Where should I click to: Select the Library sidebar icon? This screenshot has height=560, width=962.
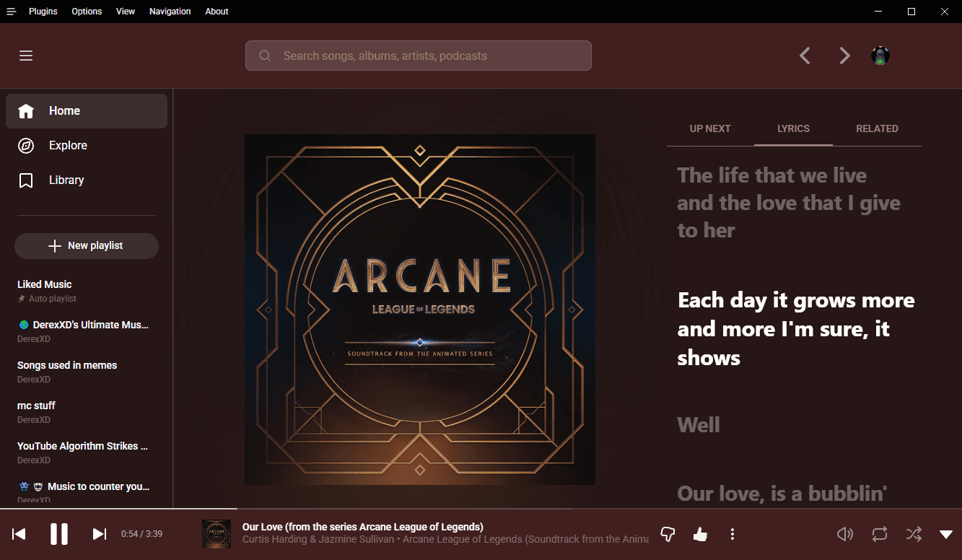(27, 180)
